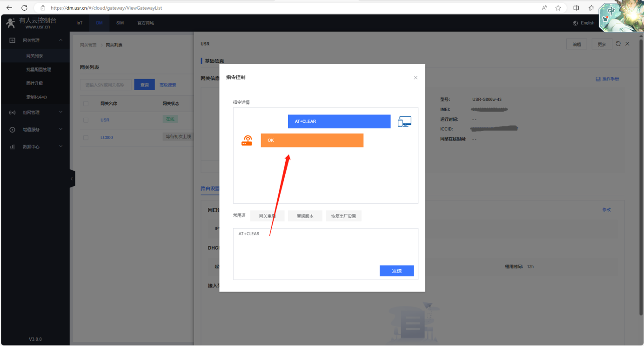This screenshot has height=346, width=644.
Task: Click the 查询 search button
Action: coord(145,85)
